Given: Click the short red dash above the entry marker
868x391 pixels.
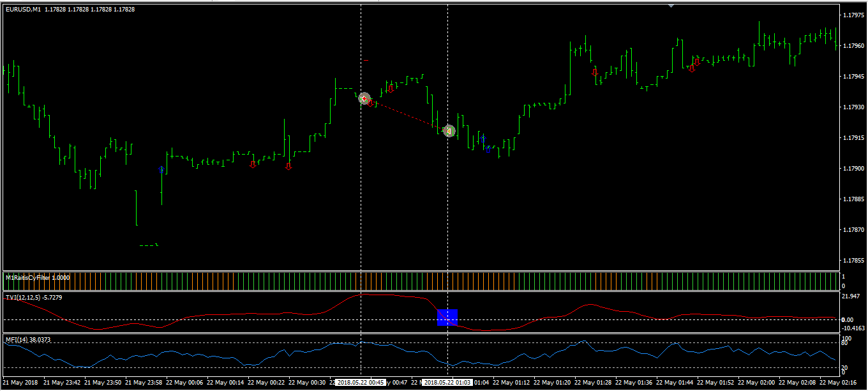Looking at the screenshot, I should 366,60.
